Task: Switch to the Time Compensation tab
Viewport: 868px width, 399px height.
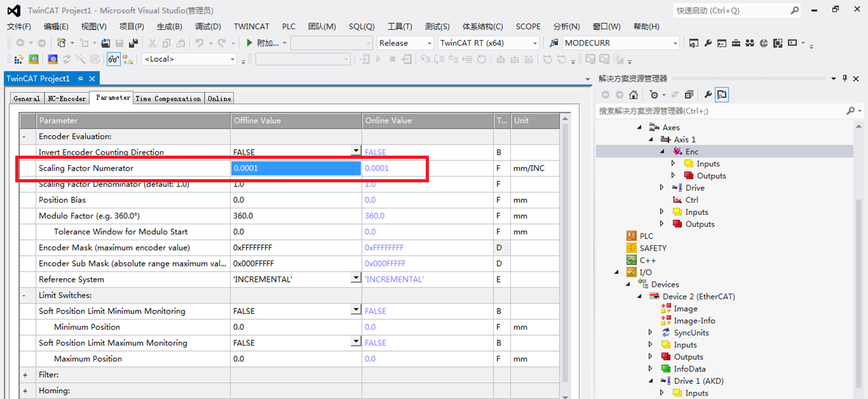Action: pyautogui.click(x=168, y=99)
